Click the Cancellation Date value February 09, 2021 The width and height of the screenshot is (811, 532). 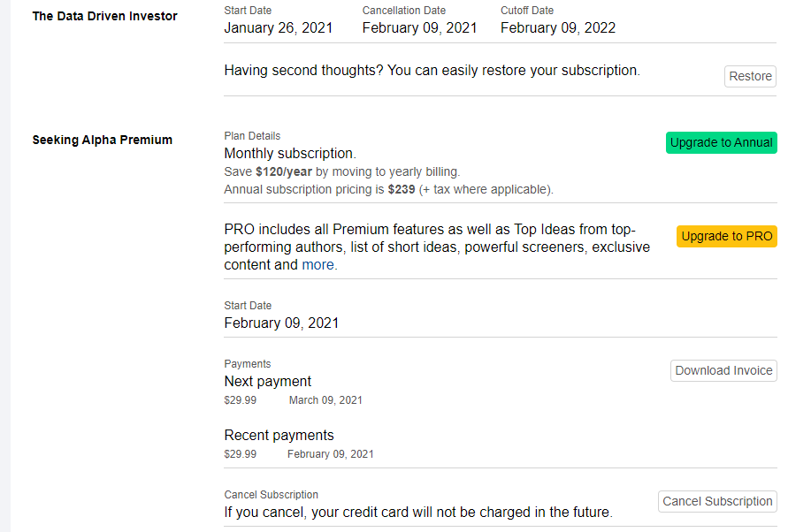(419, 27)
